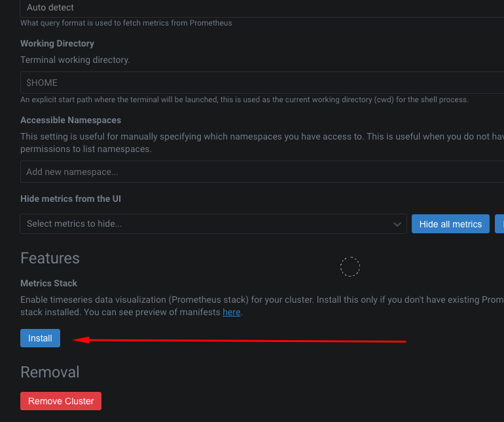Click the 'Hide metrics from the UI' label
The height and width of the screenshot is (422, 504).
click(x=71, y=199)
